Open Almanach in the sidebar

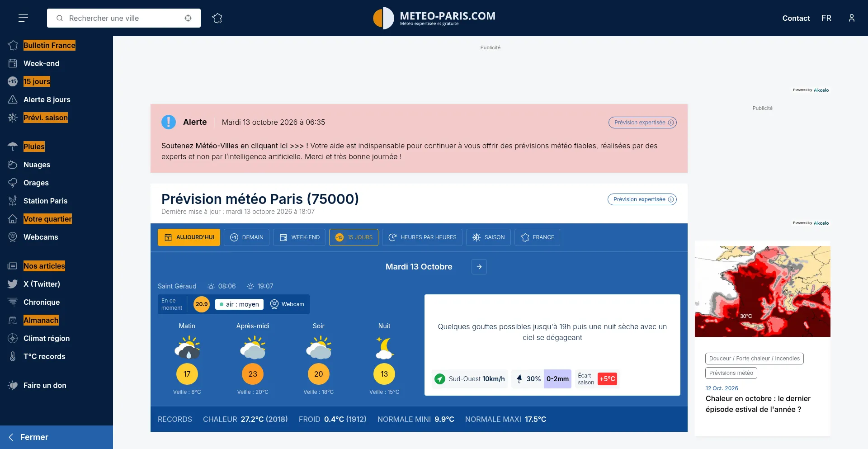[x=41, y=320]
